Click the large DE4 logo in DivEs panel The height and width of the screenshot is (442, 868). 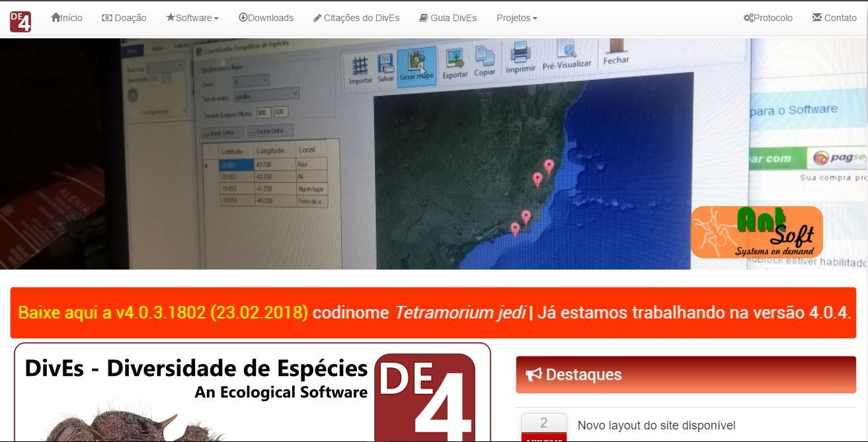(424, 398)
